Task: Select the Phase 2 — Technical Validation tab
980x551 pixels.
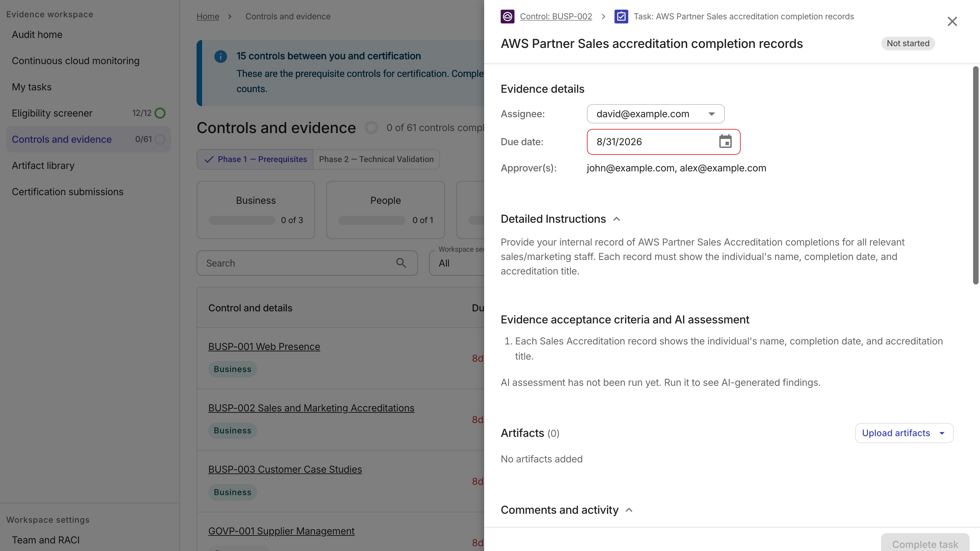Action: coord(376,159)
